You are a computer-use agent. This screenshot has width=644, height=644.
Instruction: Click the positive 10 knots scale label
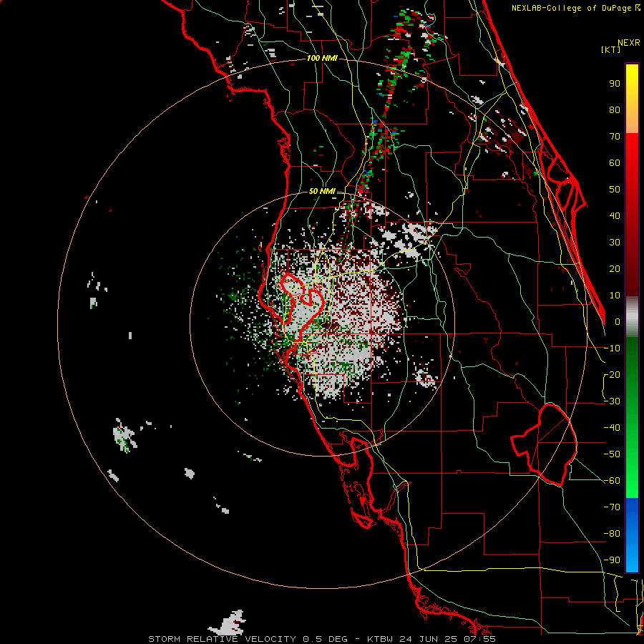615,296
